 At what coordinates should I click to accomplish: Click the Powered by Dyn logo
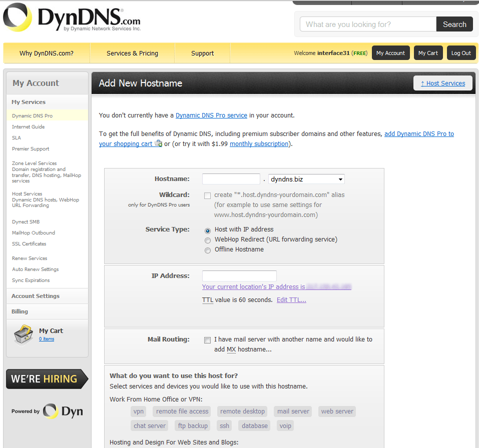(47, 411)
